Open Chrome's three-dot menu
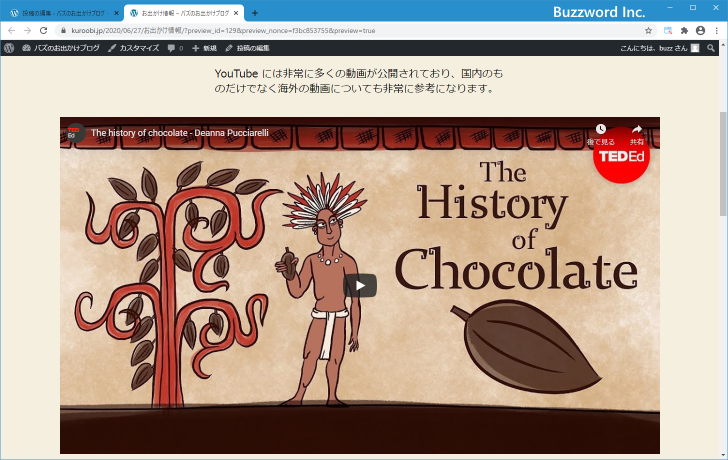The image size is (728, 460). click(716, 31)
